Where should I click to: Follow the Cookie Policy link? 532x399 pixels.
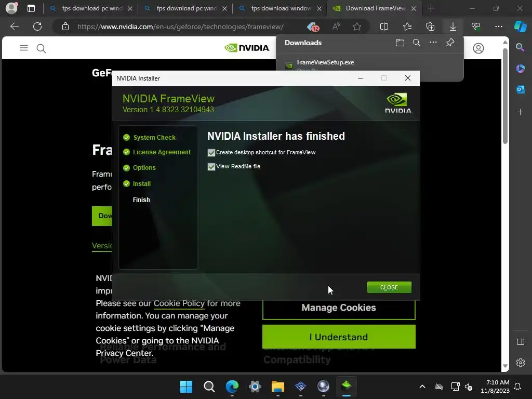click(179, 303)
